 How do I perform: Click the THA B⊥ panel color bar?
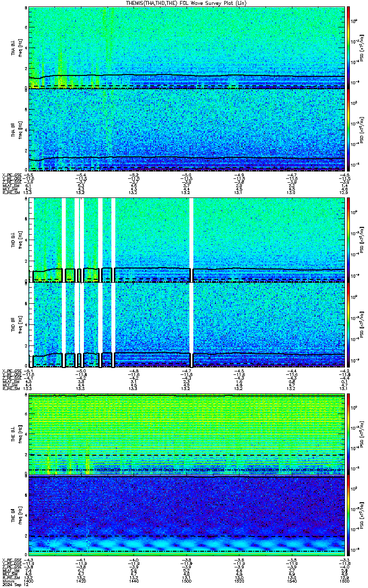[348, 47]
